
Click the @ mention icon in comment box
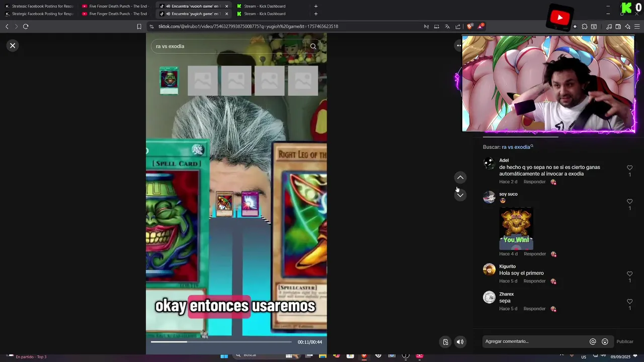593,342
